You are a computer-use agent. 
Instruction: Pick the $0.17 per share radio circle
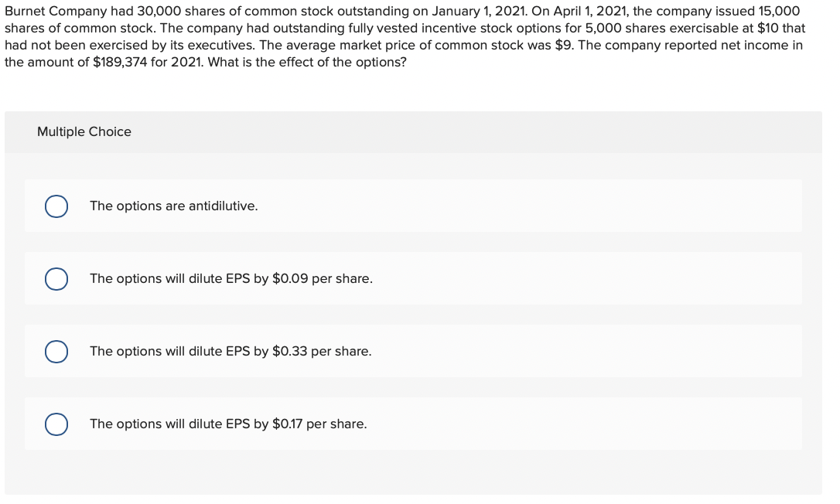click(56, 424)
